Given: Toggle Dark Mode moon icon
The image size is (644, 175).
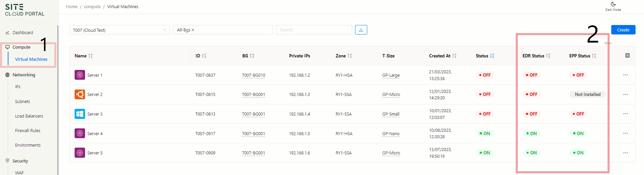Looking at the screenshot, I should pyautogui.click(x=613, y=4).
